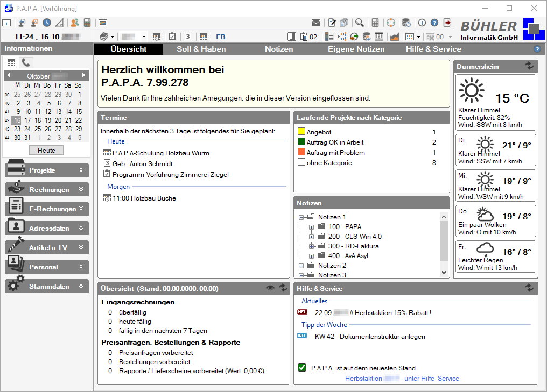This screenshot has width=547, height=392.
Task: Refresh the Hilfe & Service panel at bottom
Action: click(529, 288)
